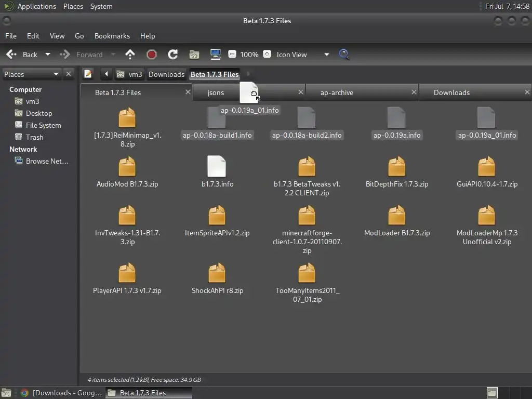Zoom in with plus icon
This screenshot has height=399, width=532.
[x=267, y=54]
